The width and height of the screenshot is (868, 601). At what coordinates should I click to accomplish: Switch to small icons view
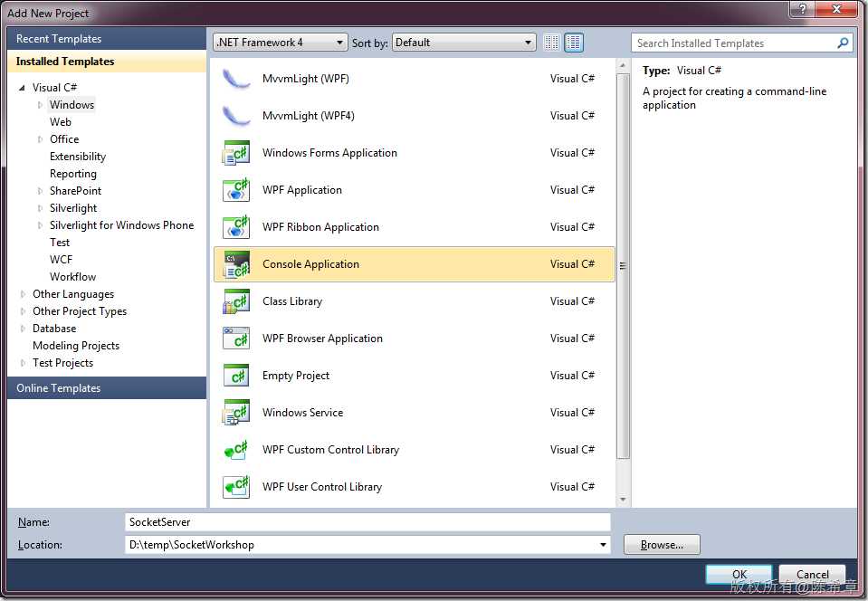[551, 43]
